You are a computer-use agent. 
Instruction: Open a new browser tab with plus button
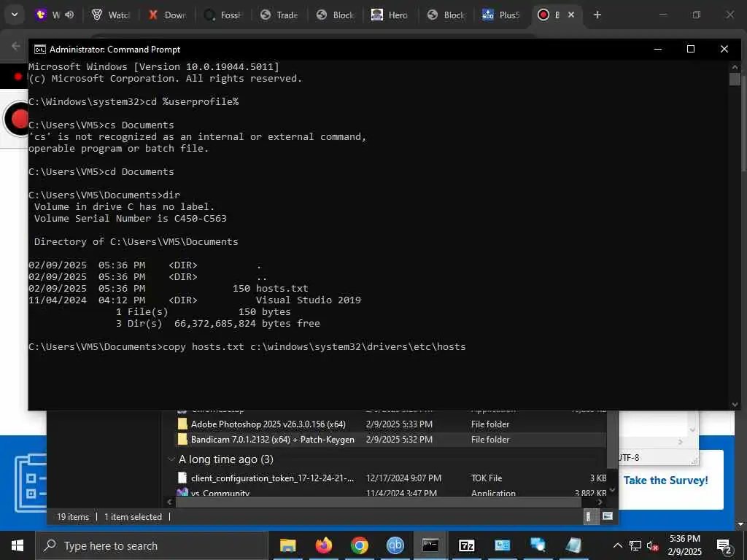(x=597, y=15)
